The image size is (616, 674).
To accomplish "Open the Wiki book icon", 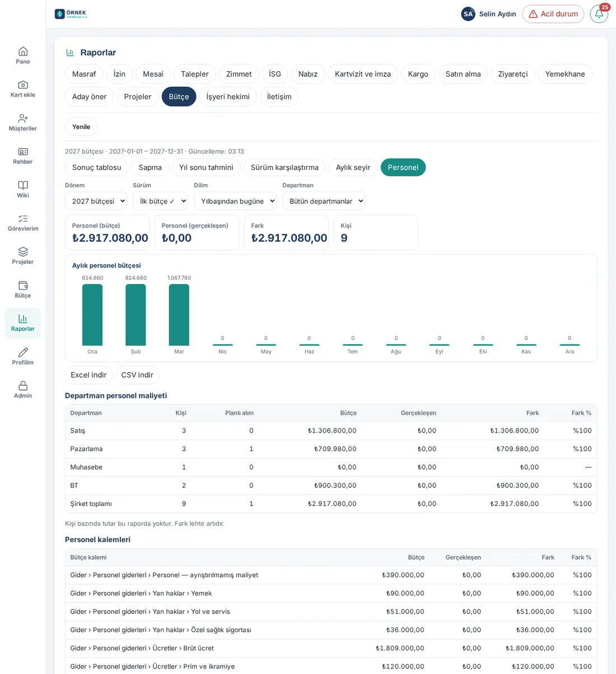I will pos(23,185).
